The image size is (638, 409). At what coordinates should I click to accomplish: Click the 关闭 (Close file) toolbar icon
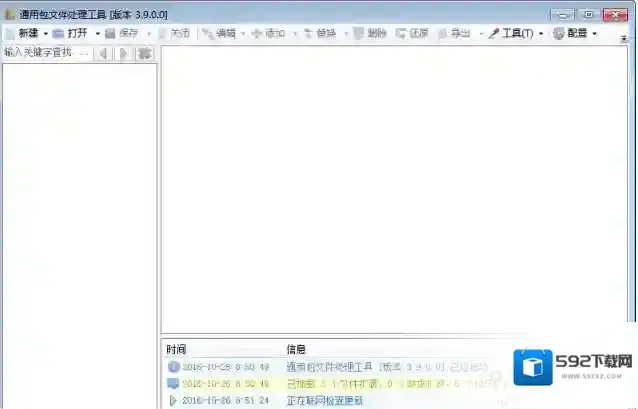coord(162,33)
